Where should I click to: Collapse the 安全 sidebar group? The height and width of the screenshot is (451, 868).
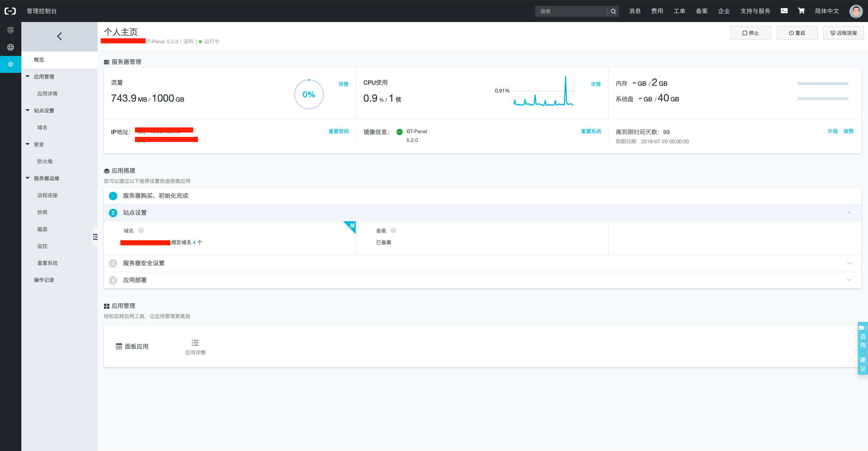[28, 144]
